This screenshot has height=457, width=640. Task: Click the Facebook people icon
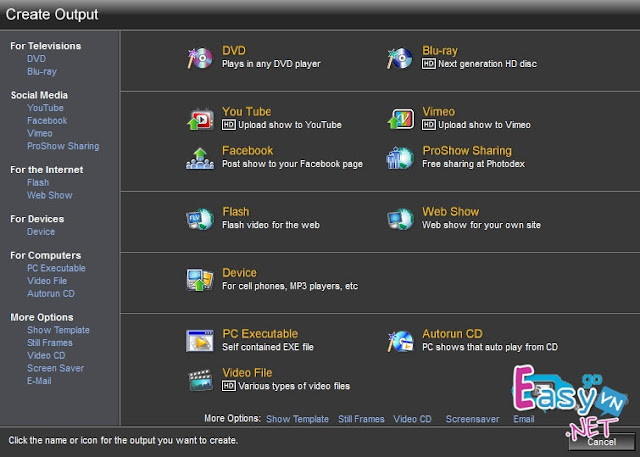(200, 158)
